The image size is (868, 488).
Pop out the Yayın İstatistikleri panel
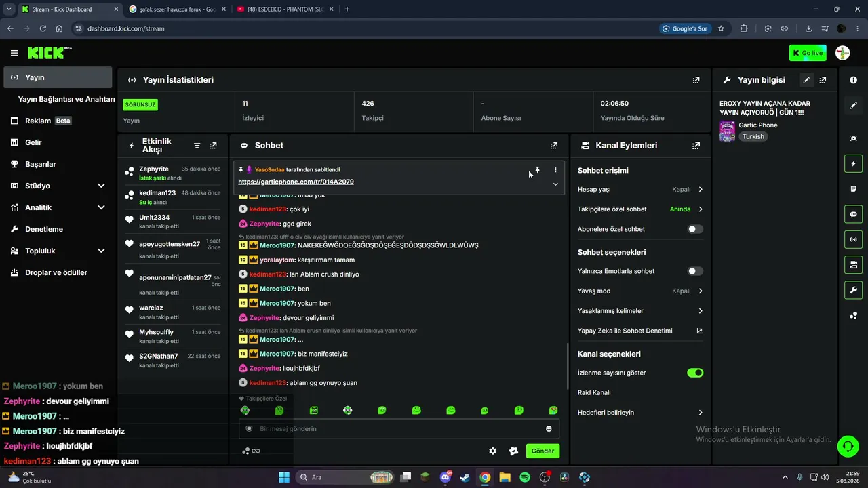[x=696, y=80]
